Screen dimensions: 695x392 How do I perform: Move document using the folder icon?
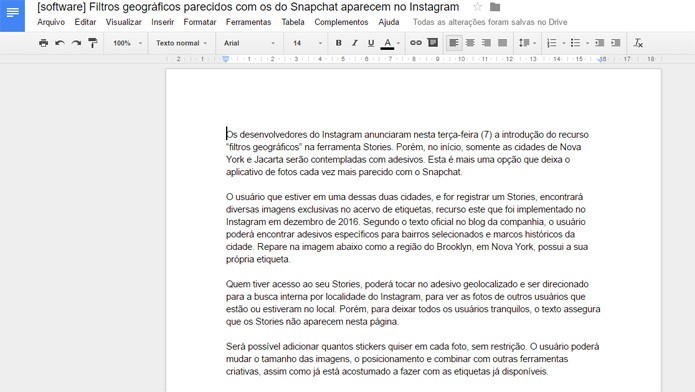tap(495, 7)
